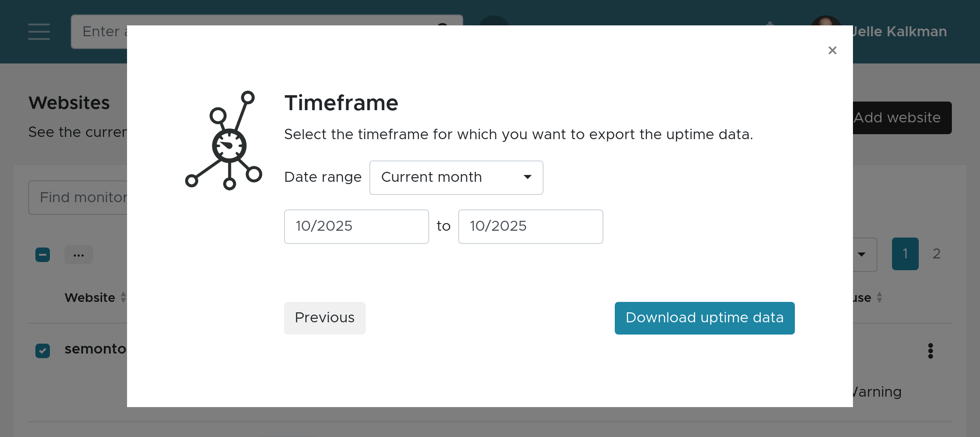Image resolution: width=980 pixels, height=437 pixels.
Task: Click the bulk actions ellipsis button
Action: (x=78, y=255)
